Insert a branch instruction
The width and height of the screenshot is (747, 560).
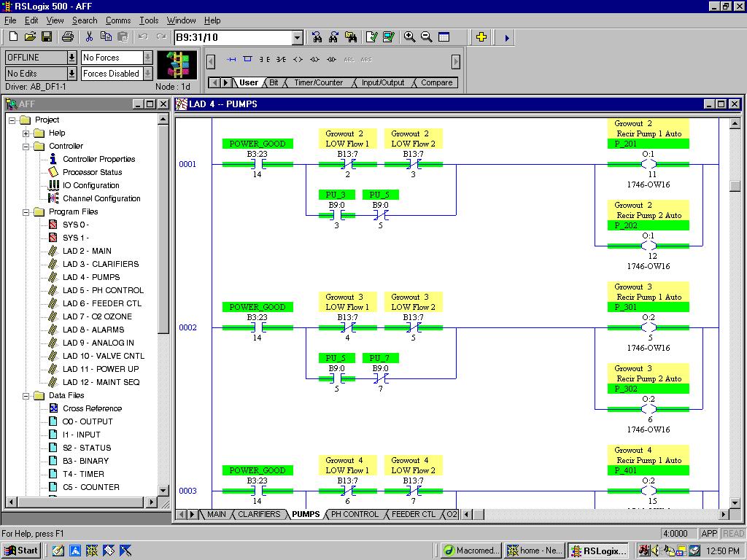pyautogui.click(x=248, y=60)
